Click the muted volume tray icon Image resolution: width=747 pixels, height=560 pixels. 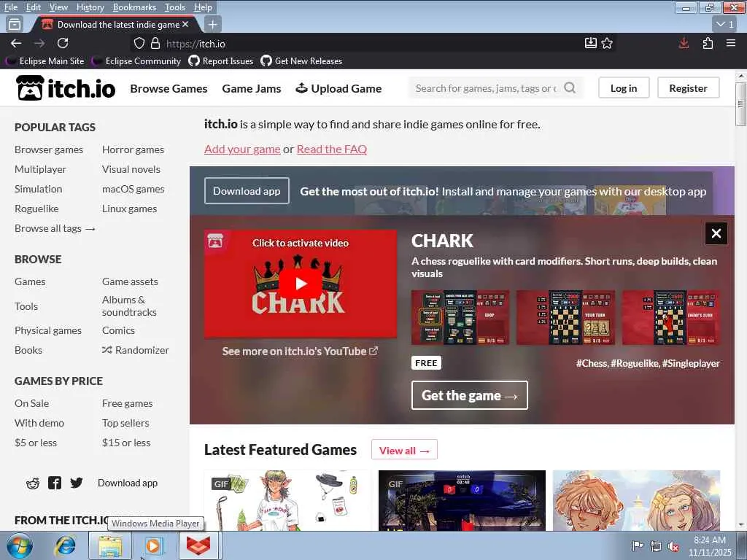pyautogui.click(x=673, y=546)
